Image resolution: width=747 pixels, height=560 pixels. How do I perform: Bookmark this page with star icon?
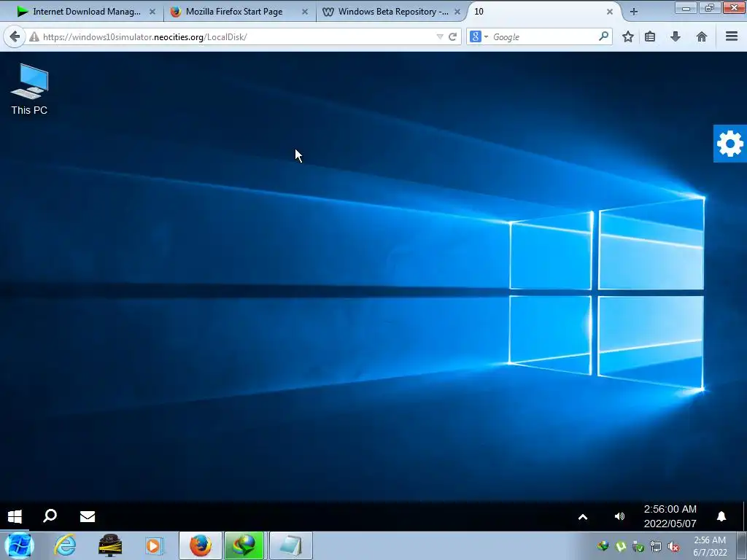coord(628,36)
